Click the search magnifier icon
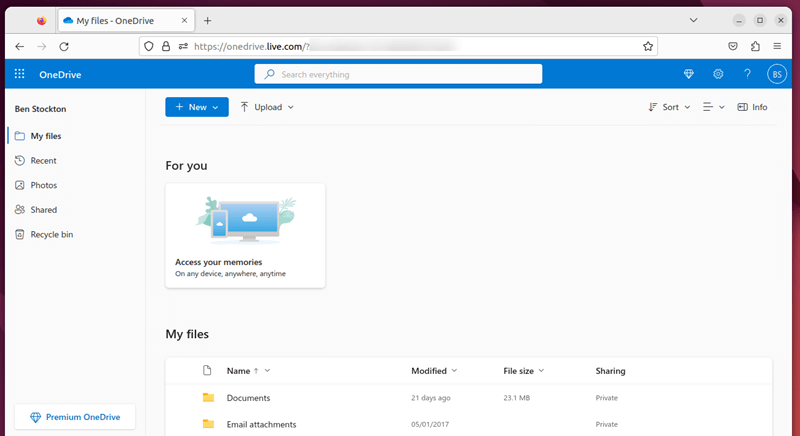Viewport: 800px width, 436px height. (x=269, y=74)
